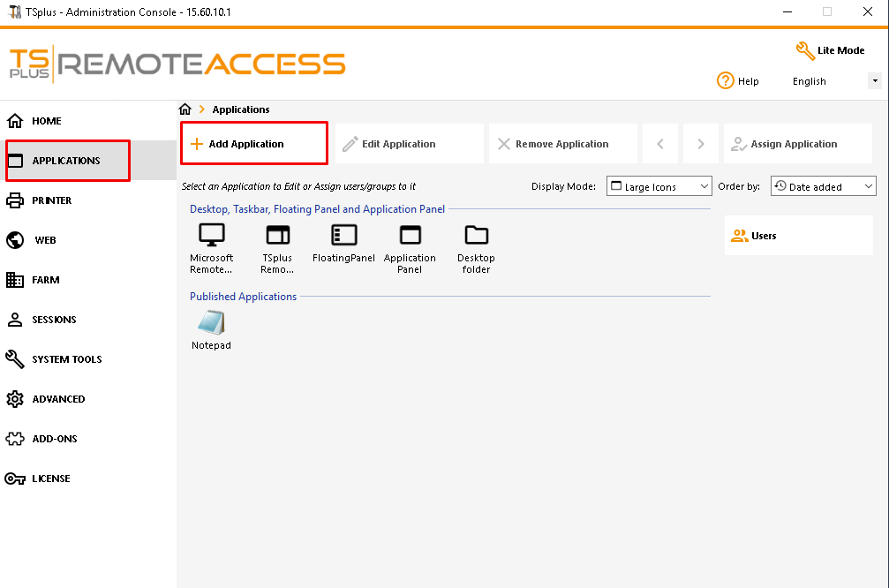Click the right arrow move button

coord(701,144)
